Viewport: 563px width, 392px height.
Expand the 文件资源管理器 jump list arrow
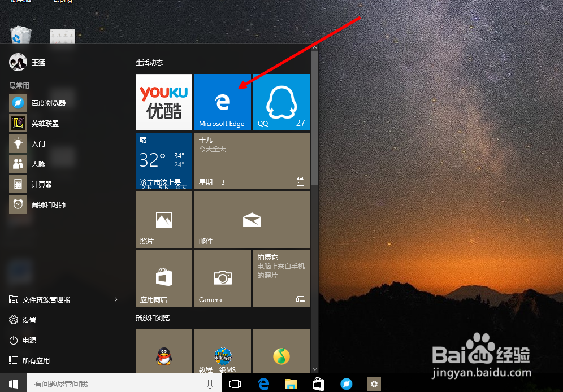[116, 299]
